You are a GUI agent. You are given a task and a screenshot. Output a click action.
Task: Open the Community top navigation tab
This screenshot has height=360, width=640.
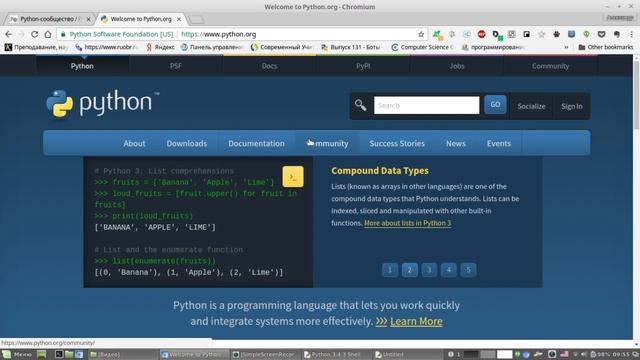pyautogui.click(x=550, y=66)
